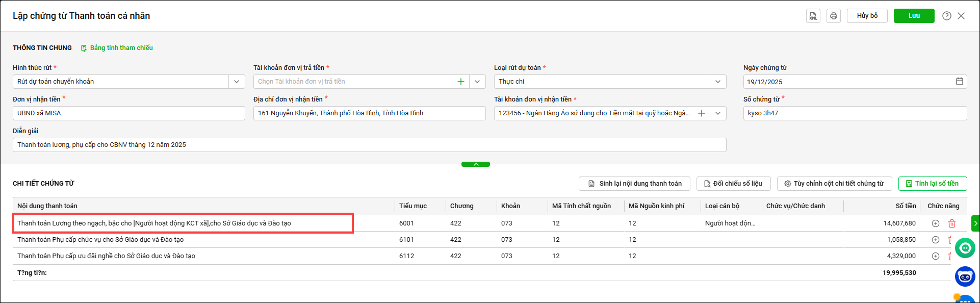Viewport: 980px width, 303px height.
Task: Open the Bảng tính tham chiếu link
Action: tap(121, 48)
